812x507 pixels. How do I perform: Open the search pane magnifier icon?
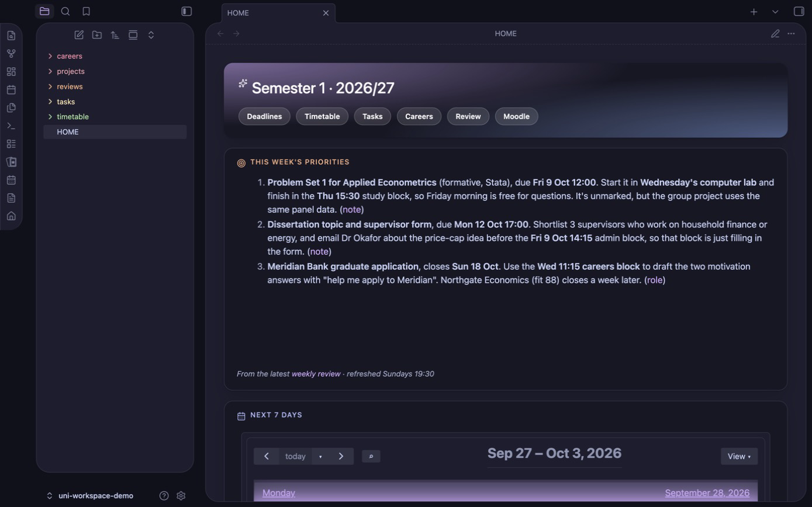pos(65,11)
